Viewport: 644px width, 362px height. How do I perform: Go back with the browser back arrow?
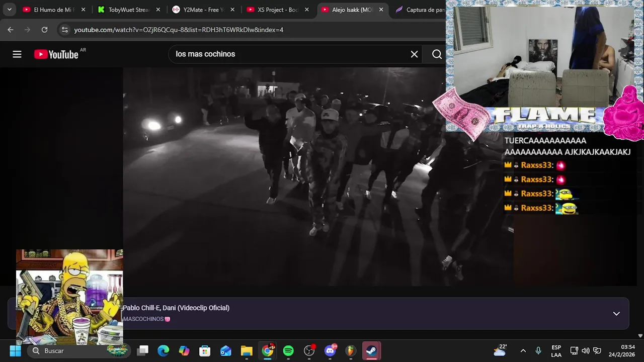tap(11, 30)
